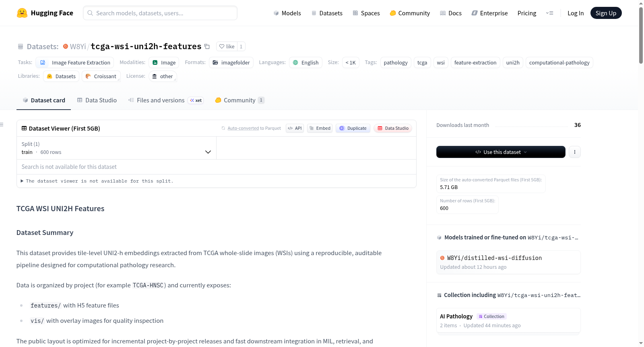Click the English language tag
This screenshot has height=347, width=644.
[305, 62]
